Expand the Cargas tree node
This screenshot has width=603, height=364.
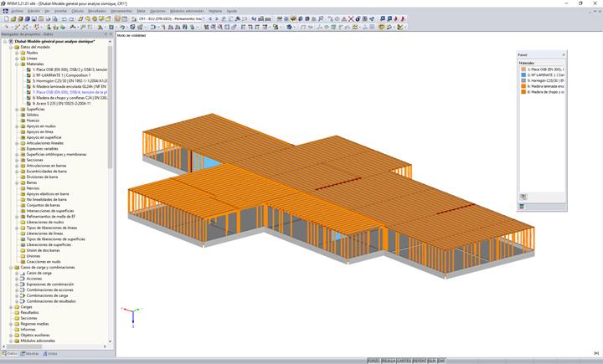[x=11, y=307]
